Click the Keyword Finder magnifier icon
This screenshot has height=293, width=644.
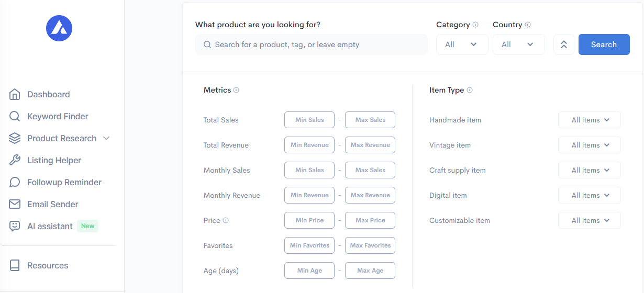15,117
